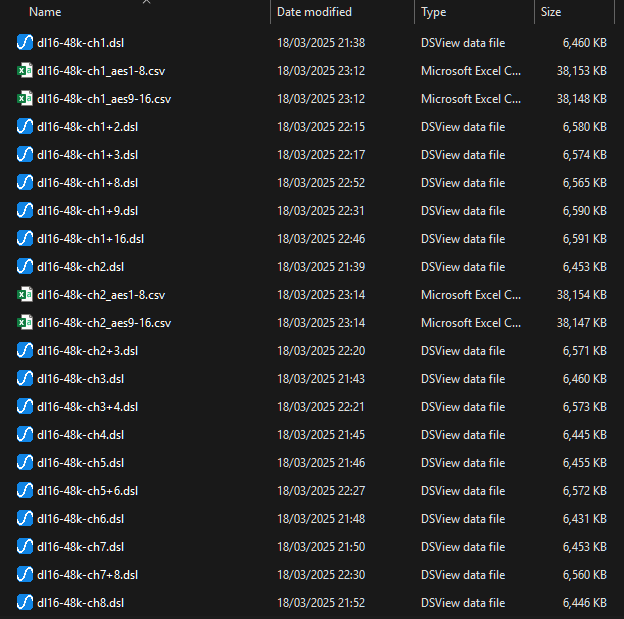Click the date 18/03/2025 22:46
This screenshot has height=619, width=624.
[x=321, y=238]
